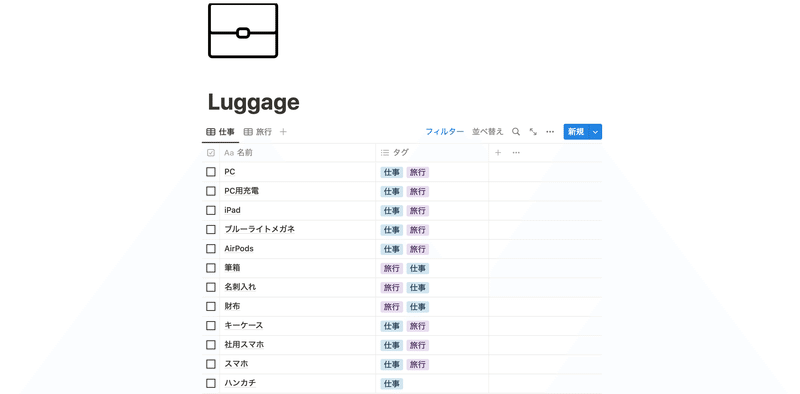Click the 旅行 tag in iPad row

pyautogui.click(x=417, y=211)
